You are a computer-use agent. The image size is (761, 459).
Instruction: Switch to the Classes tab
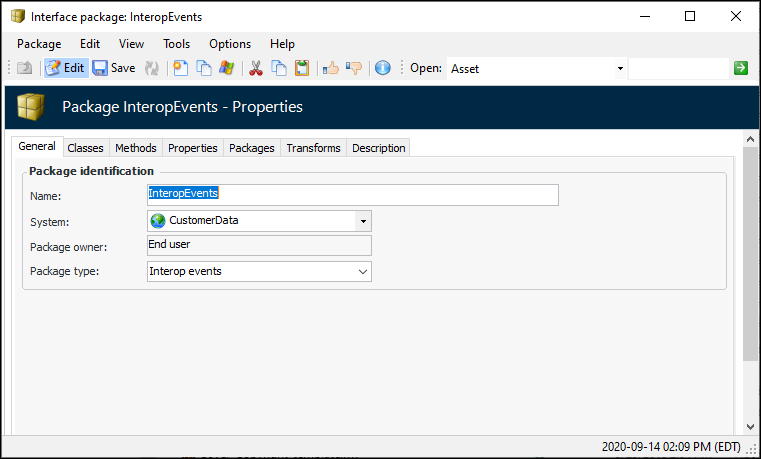[x=85, y=148]
